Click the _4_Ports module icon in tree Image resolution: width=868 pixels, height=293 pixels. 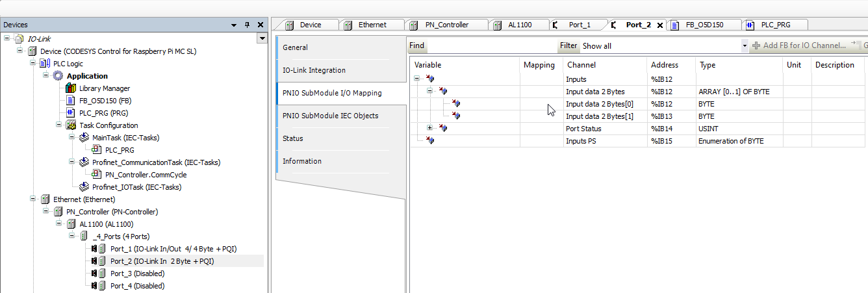click(84, 236)
